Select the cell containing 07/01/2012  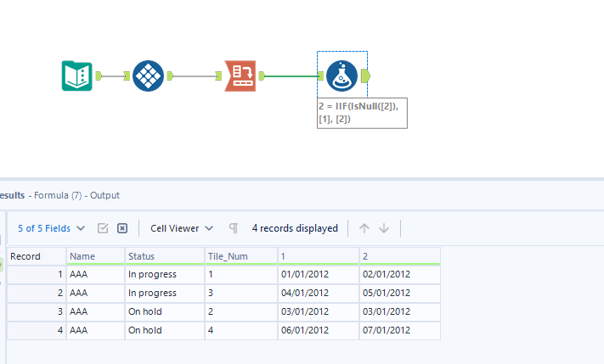click(x=399, y=330)
